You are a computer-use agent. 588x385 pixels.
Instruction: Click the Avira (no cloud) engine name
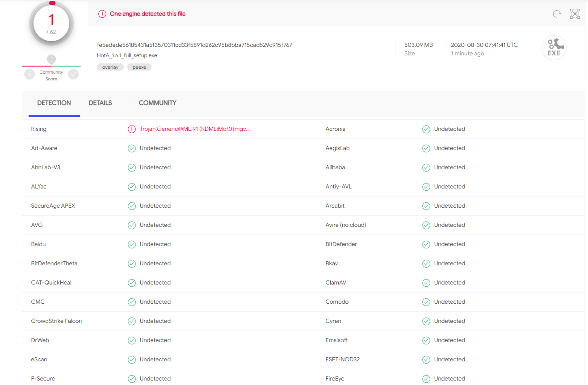[x=346, y=225]
